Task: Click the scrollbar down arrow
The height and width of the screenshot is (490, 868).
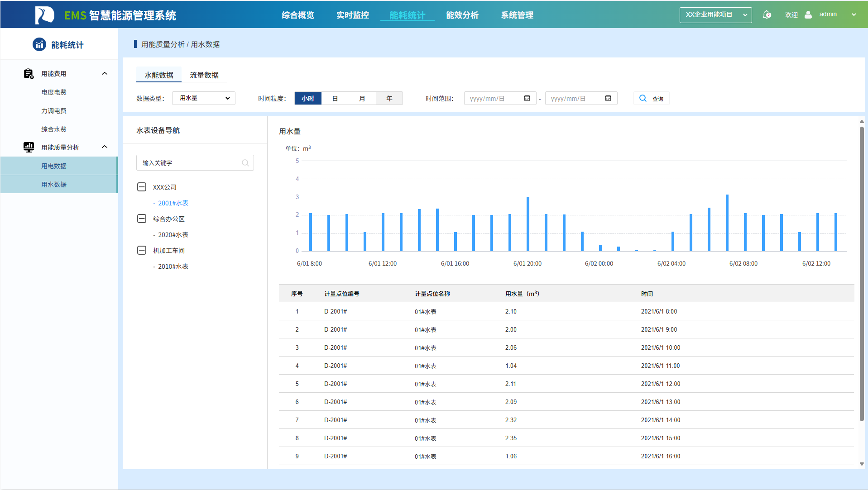Action: 862,464
